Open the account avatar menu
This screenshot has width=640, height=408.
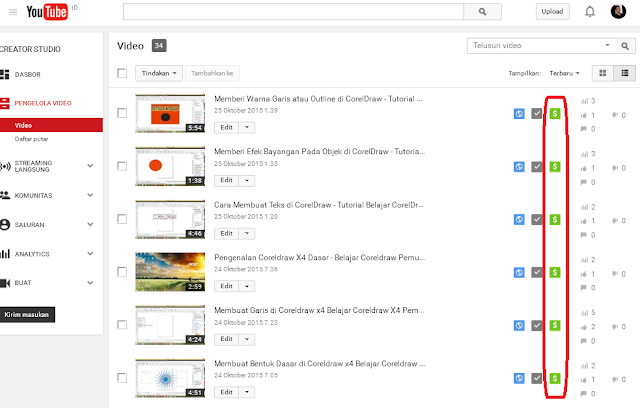tap(618, 11)
